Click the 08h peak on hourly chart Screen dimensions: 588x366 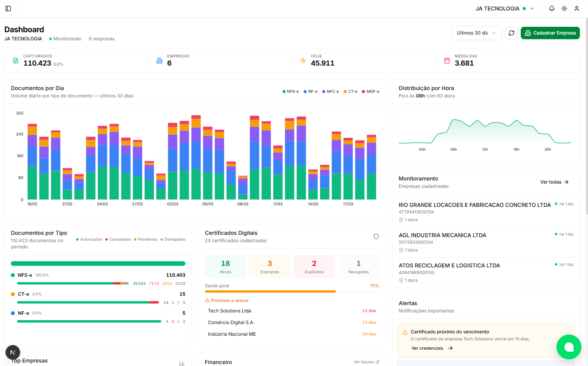click(x=454, y=120)
